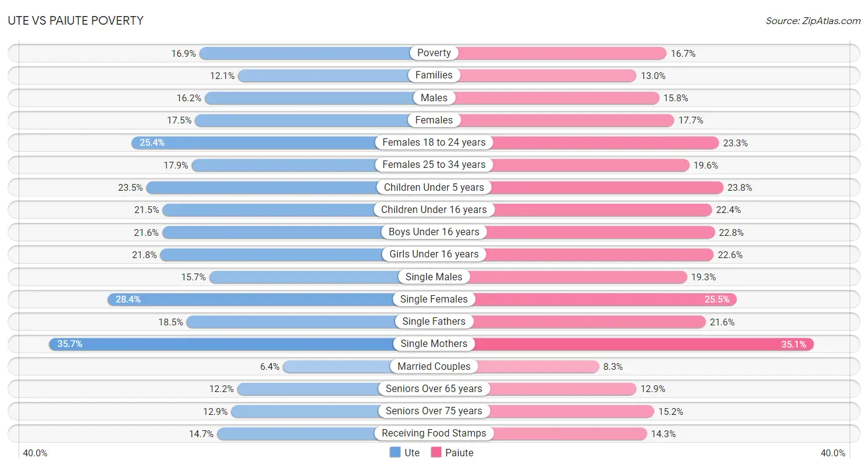Select the Seniors Over 75 years label

(x=434, y=411)
